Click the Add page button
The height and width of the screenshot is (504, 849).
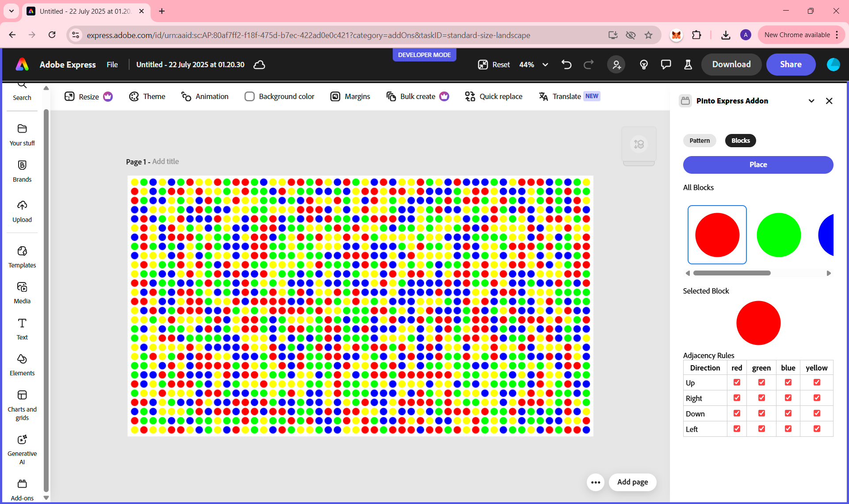[x=632, y=482]
